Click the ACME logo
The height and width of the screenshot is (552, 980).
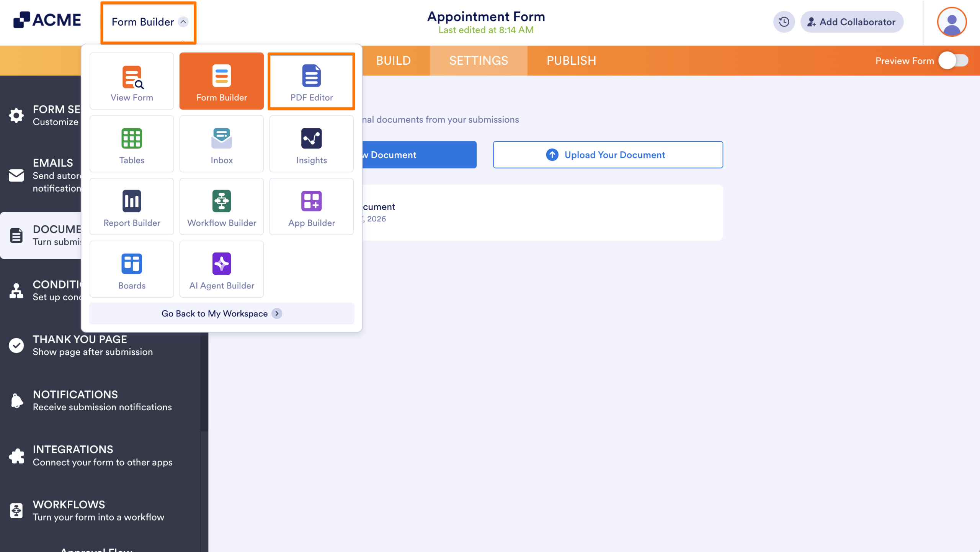coord(47,20)
